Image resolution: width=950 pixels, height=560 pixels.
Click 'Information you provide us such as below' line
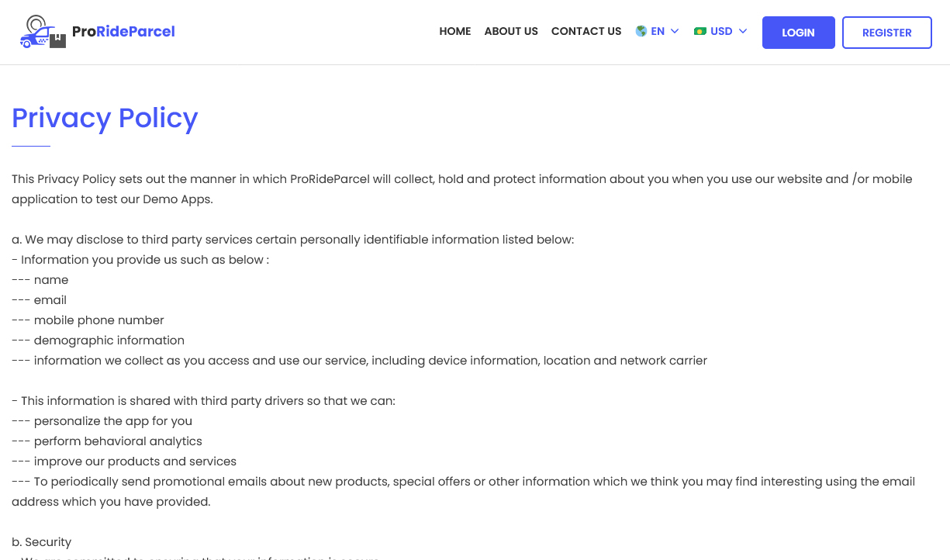pyautogui.click(x=140, y=260)
